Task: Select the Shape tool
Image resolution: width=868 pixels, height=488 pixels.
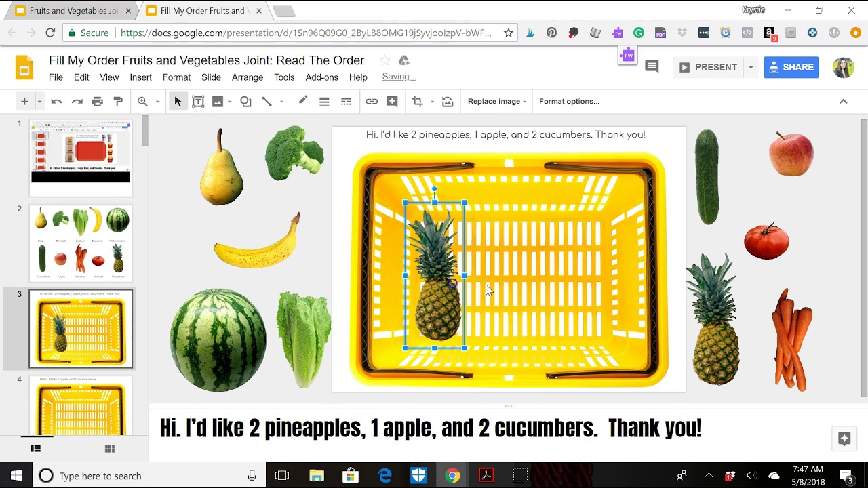Action: (245, 102)
